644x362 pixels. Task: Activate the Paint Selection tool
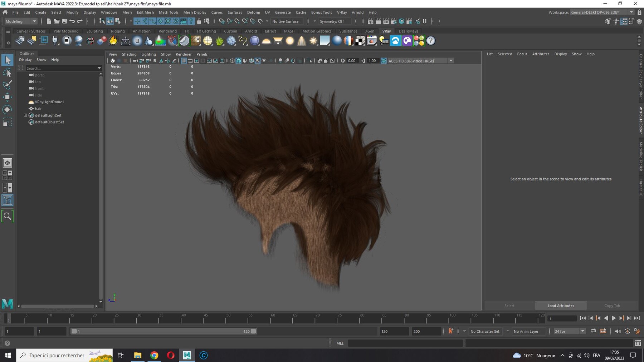pos(7,85)
